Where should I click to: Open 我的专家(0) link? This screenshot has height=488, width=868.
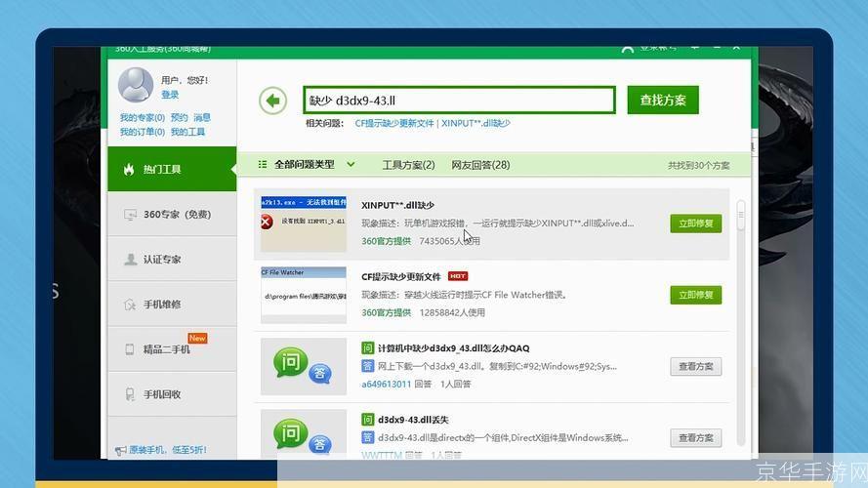143,117
